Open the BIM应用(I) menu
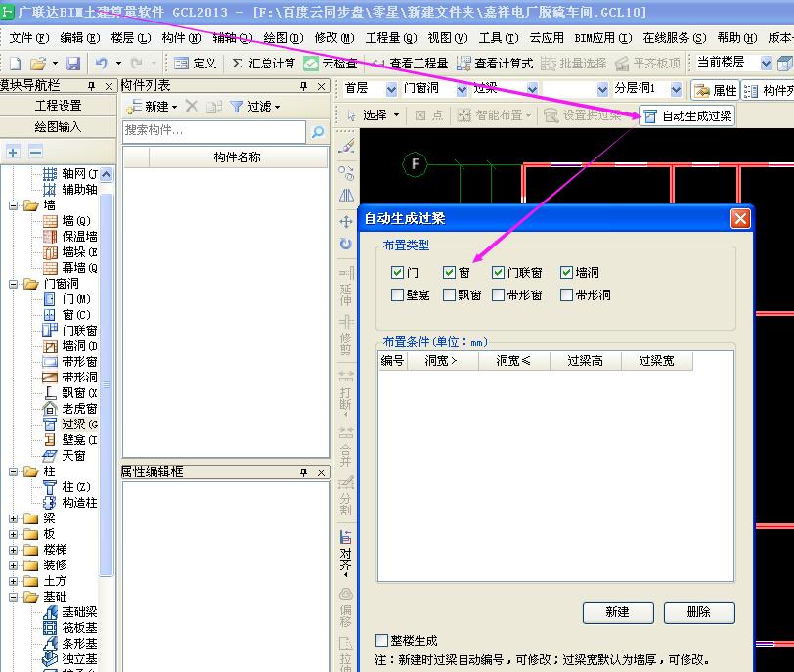Screen dimensions: 794x672 tap(603, 38)
